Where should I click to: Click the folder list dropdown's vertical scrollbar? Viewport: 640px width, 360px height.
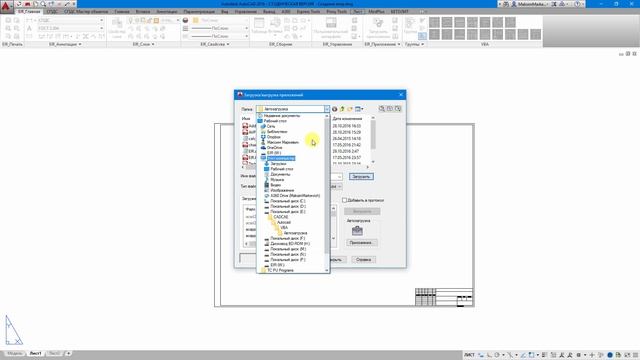click(327, 193)
